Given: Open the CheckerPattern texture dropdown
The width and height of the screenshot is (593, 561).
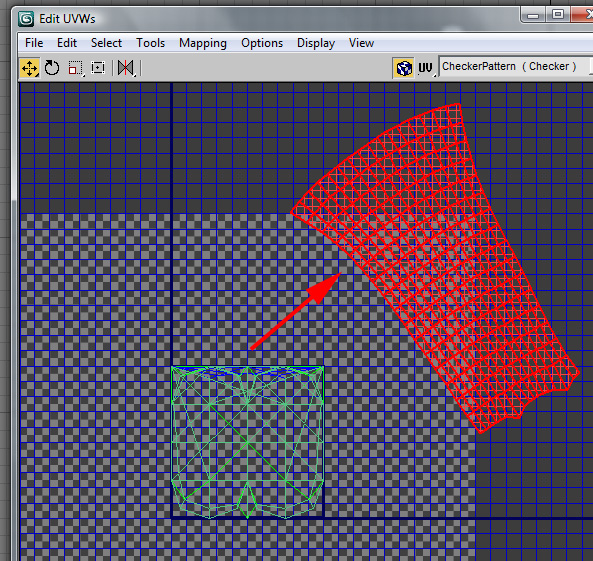Looking at the screenshot, I should point(514,67).
